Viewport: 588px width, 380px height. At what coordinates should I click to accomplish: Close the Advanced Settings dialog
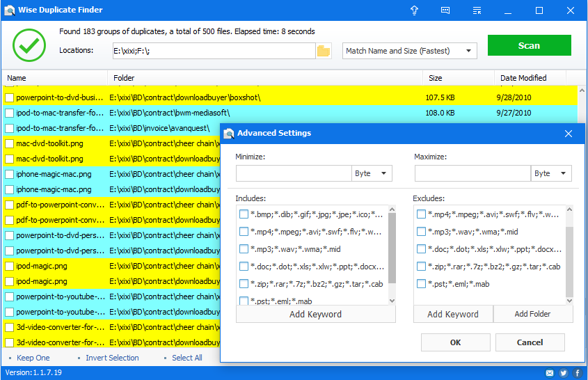click(568, 134)
